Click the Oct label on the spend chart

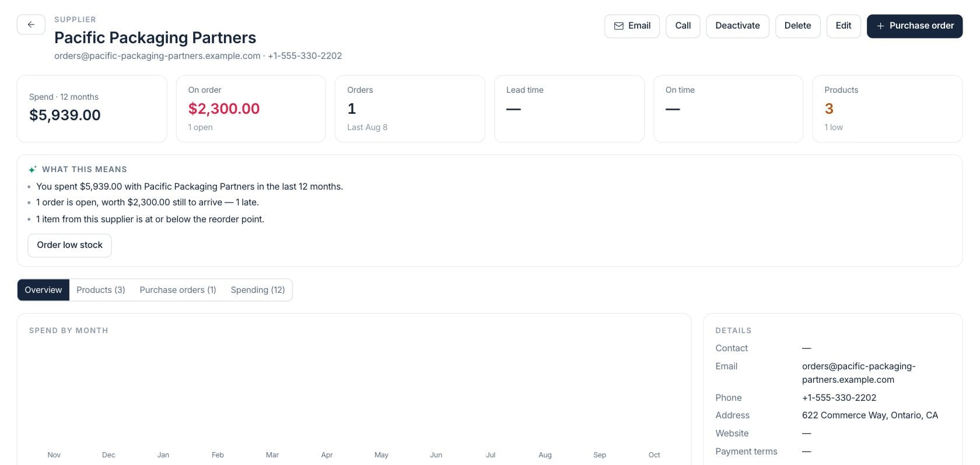tap(654, 455)
